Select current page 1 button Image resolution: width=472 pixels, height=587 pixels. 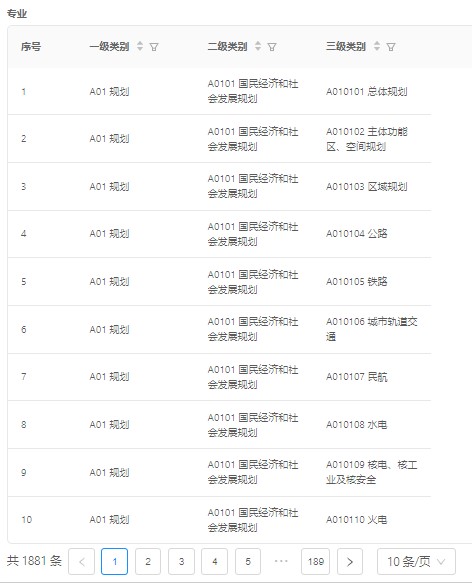[x=115, y=562]
